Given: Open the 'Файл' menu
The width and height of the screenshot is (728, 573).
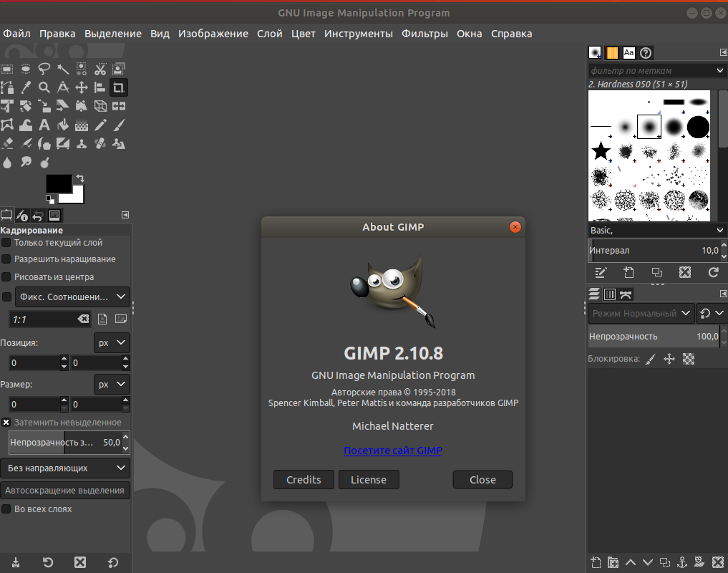Looking at the screenshot, I should [16, 34].
